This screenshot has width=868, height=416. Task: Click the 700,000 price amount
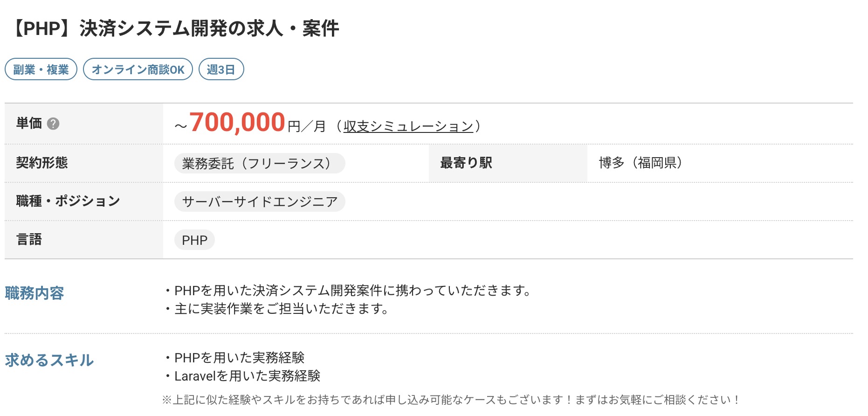237,123
